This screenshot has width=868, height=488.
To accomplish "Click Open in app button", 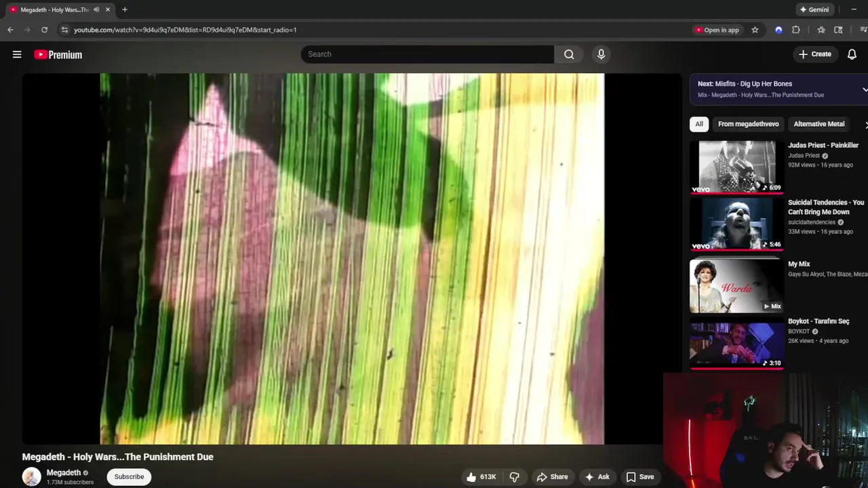I will (x=717, y=30).
